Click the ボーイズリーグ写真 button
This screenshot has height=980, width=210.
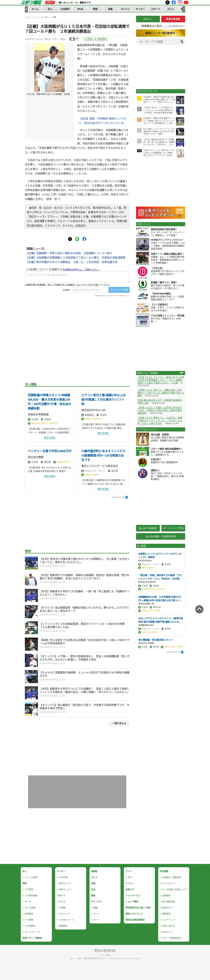[173, 528]
